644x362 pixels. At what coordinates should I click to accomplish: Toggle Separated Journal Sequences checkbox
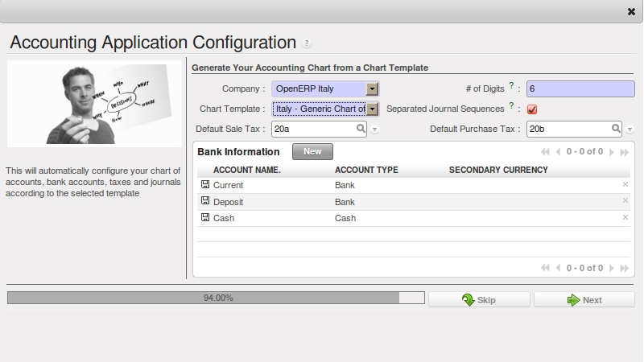tap(532, 109)
